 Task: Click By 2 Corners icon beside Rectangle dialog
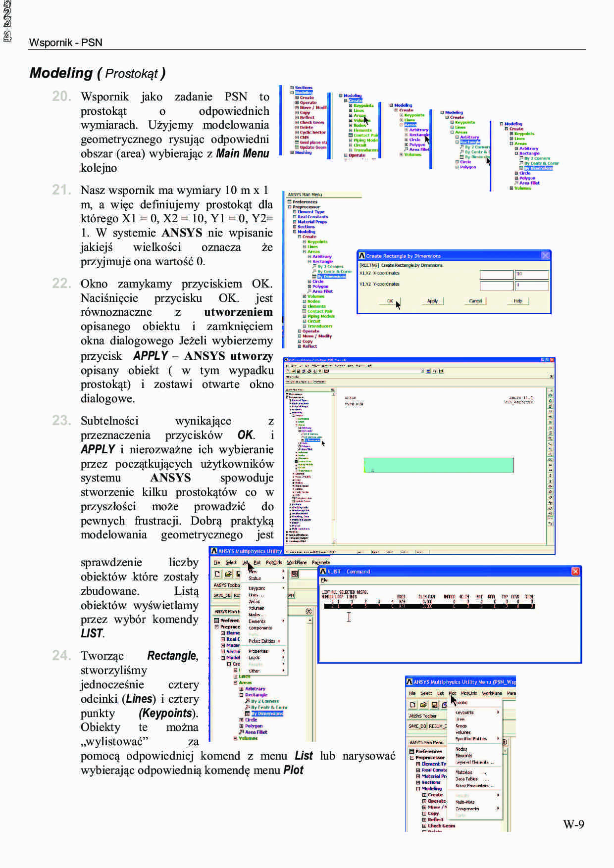tap(314, 266)
